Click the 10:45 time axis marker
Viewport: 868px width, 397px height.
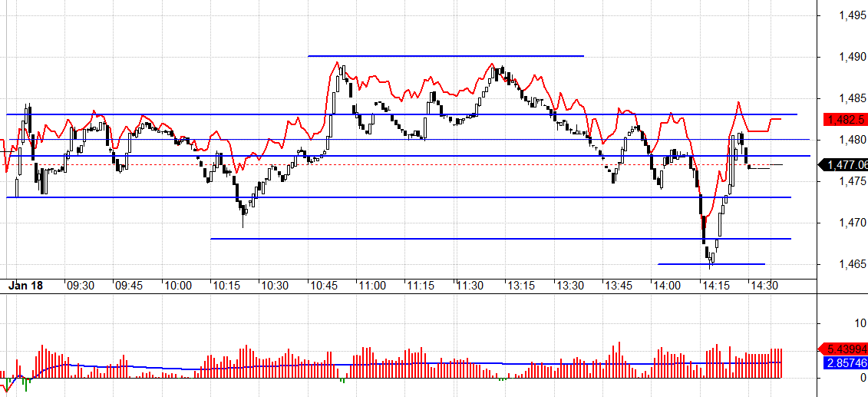[324, 286]
